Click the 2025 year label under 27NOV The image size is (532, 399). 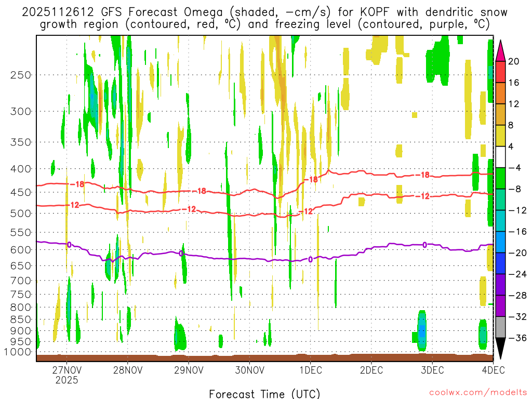66,380
